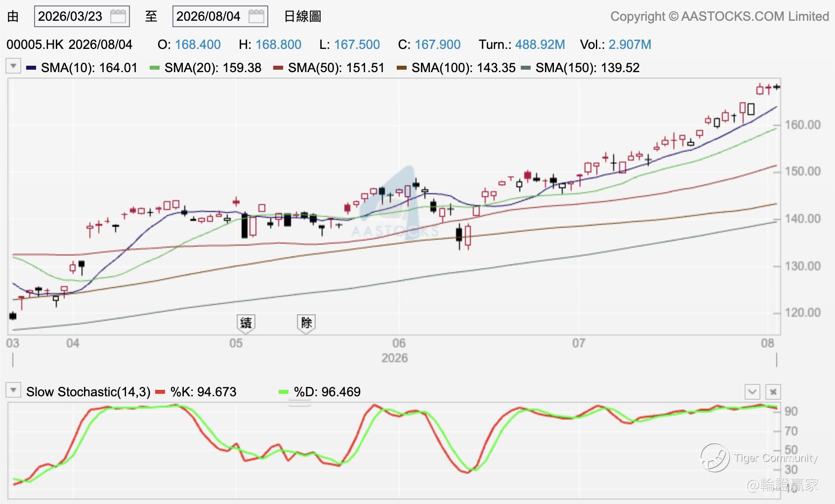Click the volume value 2.907M
835x504 pixels.
point(630,44)
